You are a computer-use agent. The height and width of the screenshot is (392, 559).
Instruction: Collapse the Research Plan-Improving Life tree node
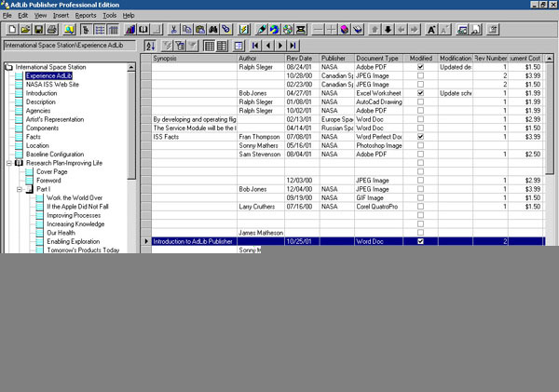pos(9,163)
